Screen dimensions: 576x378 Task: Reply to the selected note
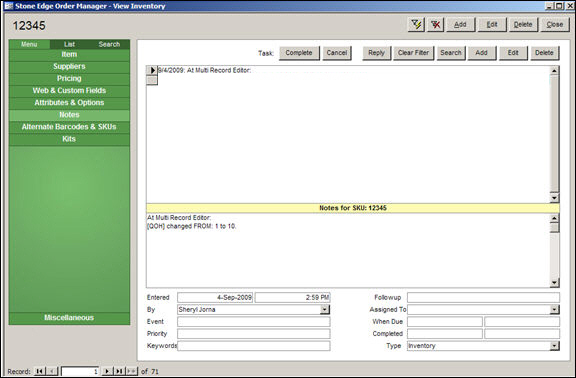377,53
